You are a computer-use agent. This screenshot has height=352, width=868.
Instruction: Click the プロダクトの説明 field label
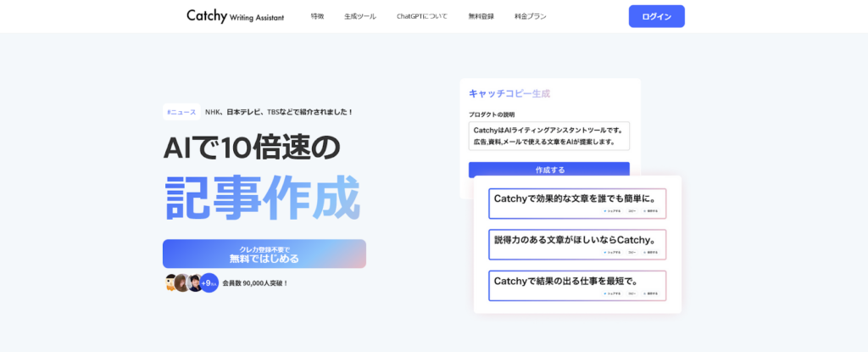click(x=492, y=115)
